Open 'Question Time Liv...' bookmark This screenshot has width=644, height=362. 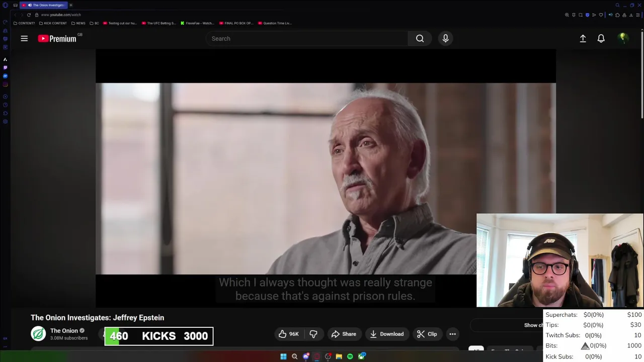(275, 23)
